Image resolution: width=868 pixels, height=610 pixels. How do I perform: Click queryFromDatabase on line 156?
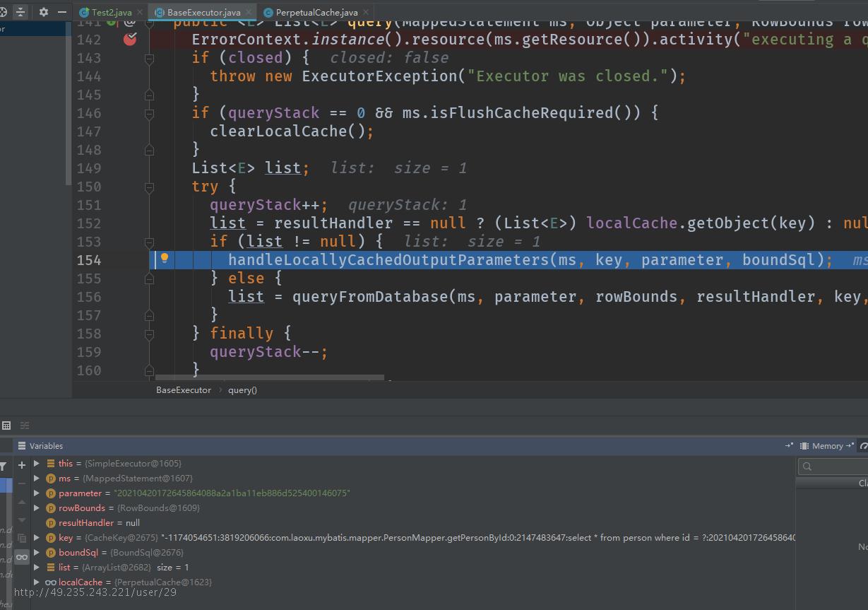coord(370,297)
